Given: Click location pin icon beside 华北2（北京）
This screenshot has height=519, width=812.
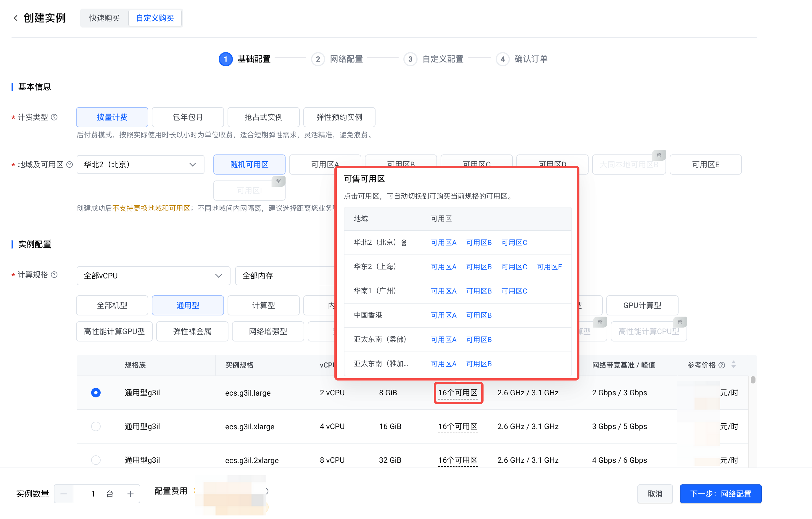Looking at the screenshot, I should coord(404,243).
